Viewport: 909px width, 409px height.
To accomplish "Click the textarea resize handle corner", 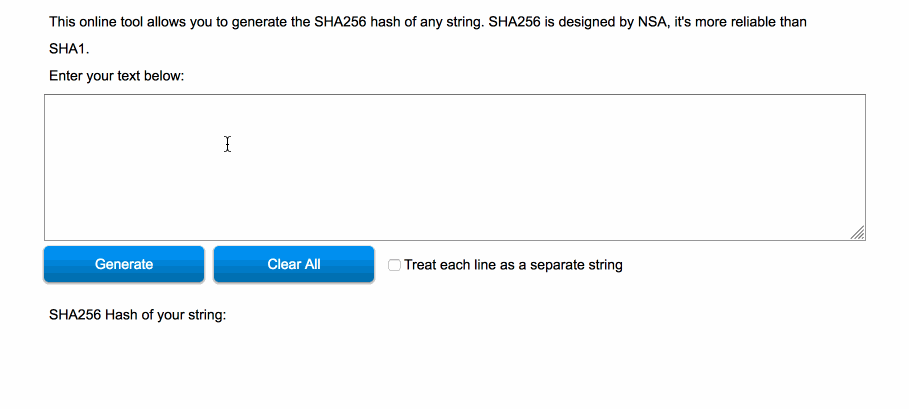I will [x=858, y=233].
